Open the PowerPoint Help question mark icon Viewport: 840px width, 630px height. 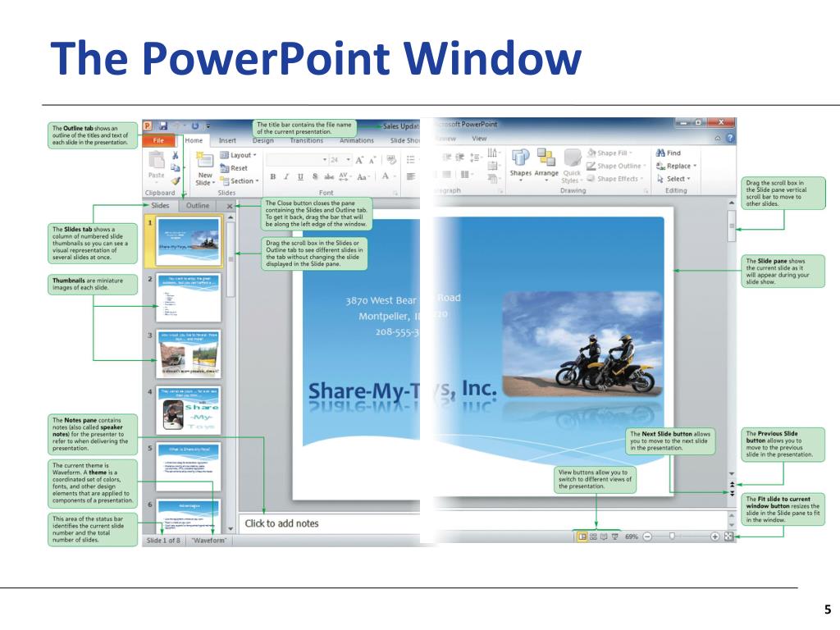click(729, 138)
